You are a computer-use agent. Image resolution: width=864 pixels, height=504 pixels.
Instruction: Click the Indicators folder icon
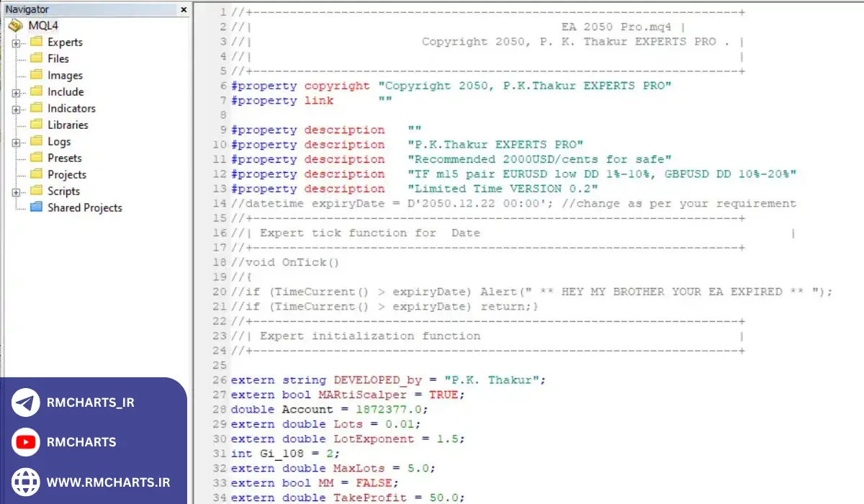pyautogui.click(x=37, y=108)
